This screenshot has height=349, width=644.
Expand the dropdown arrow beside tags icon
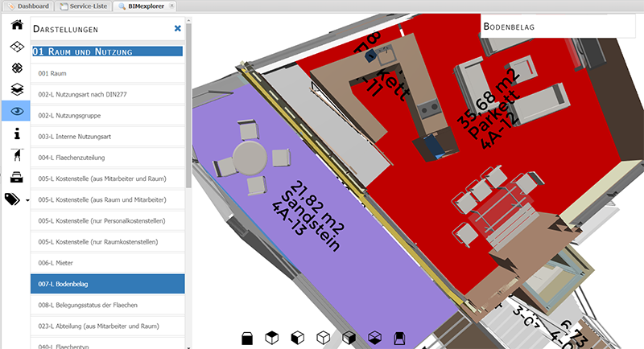click(27, 200)
